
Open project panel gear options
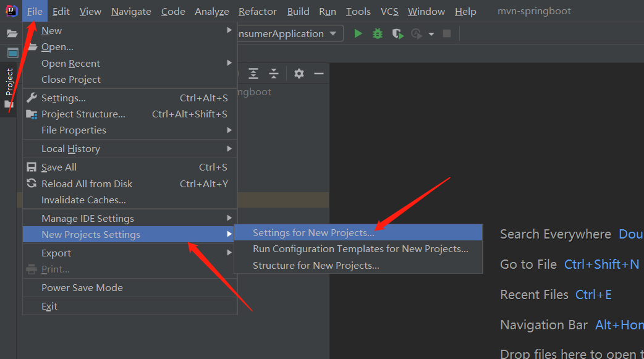299,74
